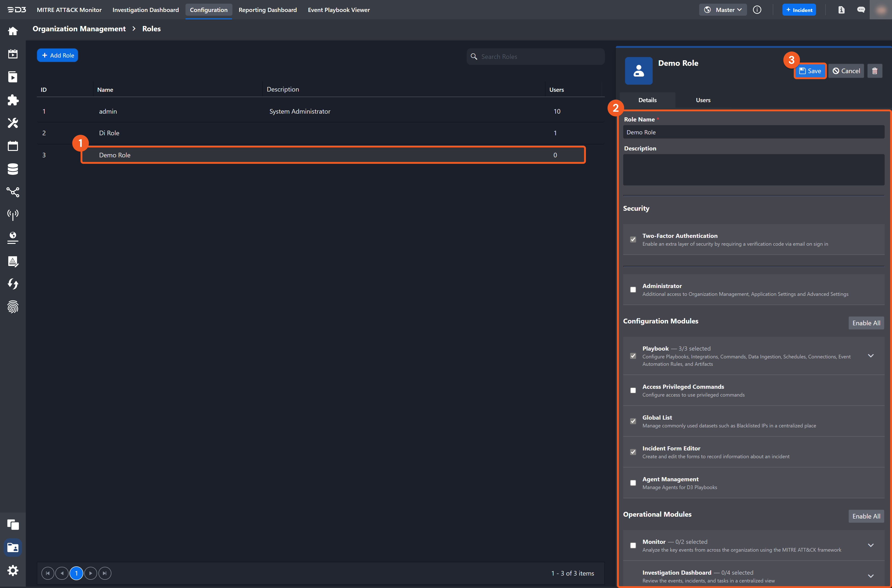This screenshot has width=892, height=588.
Task: Open the chat messages icon in header
Action: [861, 10]
